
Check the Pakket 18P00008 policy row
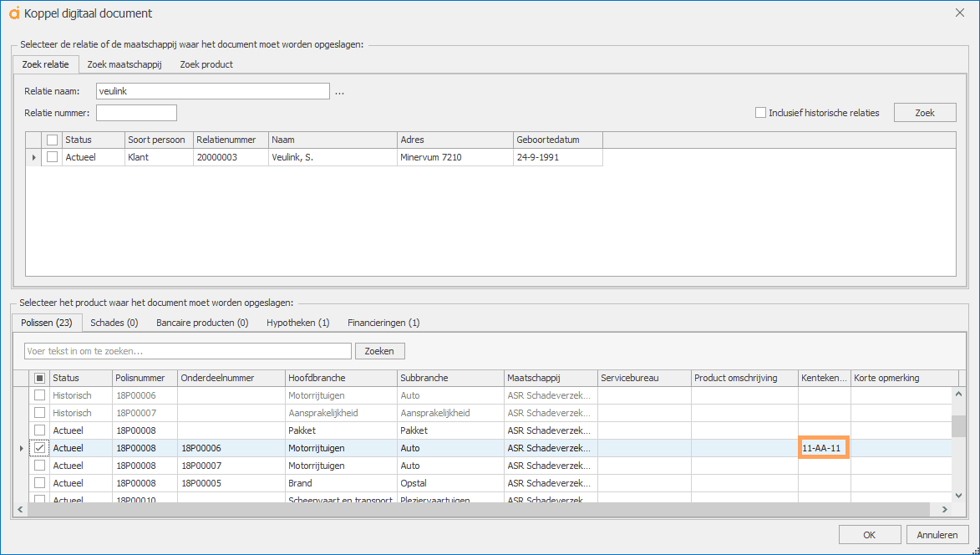pyautogui.click(x=39, y=430)
